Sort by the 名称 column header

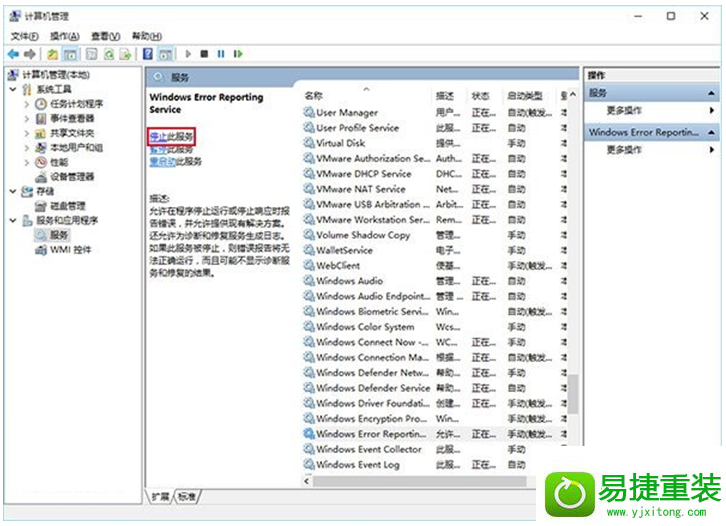click(314, 96)
